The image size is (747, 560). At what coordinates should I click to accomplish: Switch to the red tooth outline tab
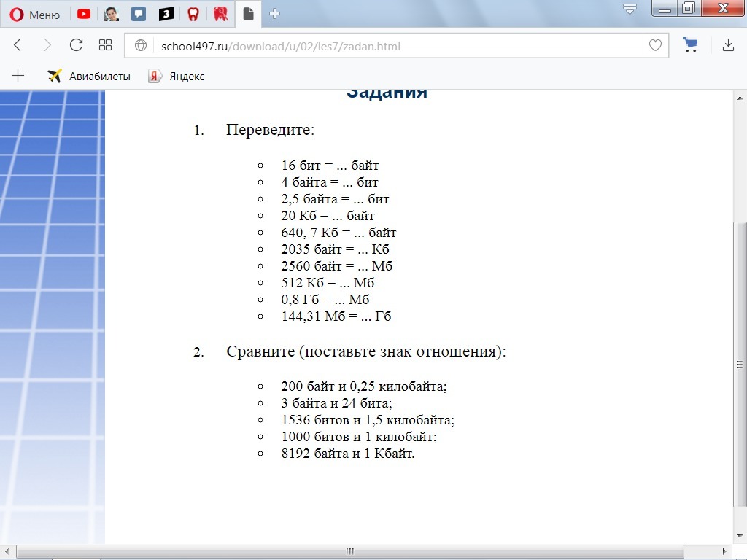(x=193, y=15)
